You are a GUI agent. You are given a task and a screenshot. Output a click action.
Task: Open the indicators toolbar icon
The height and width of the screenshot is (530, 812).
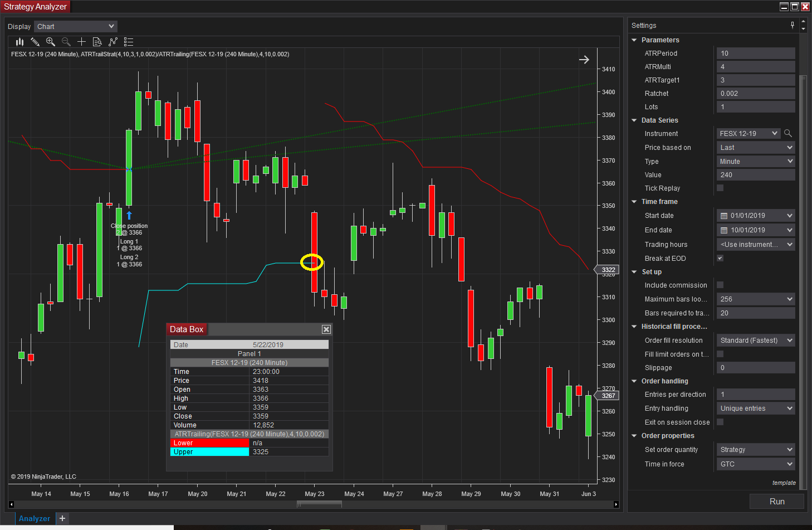point(113,42)
